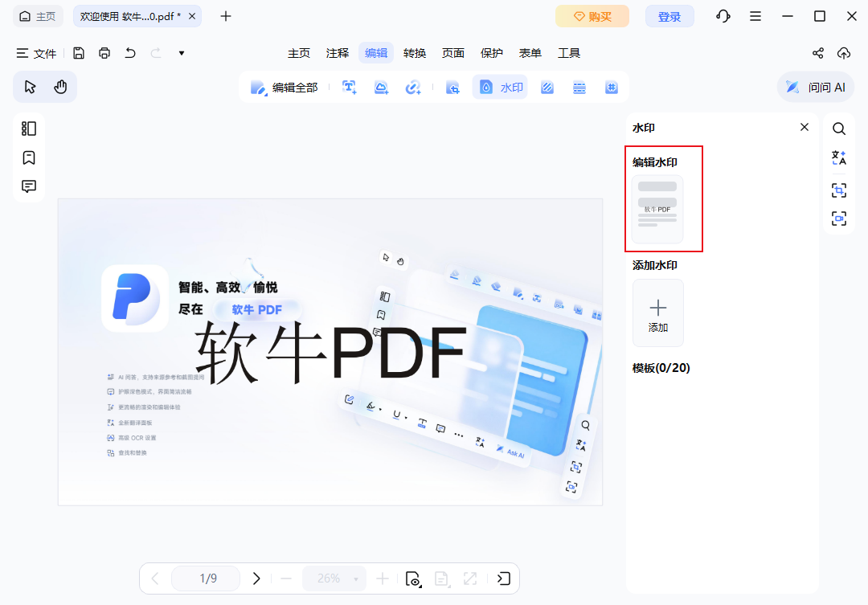Click the share icon
868x605 pixels.
point(817,53)
